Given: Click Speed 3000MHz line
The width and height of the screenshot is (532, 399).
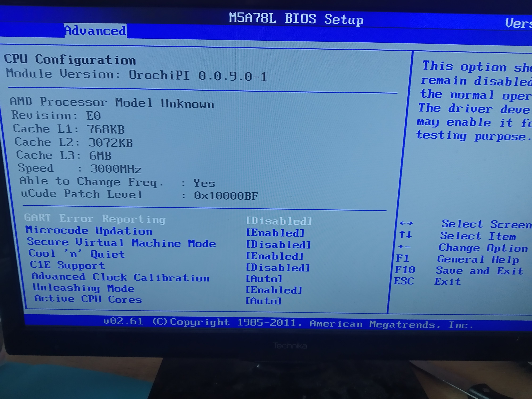Looking at the screenshot, I should click(80, 168).
